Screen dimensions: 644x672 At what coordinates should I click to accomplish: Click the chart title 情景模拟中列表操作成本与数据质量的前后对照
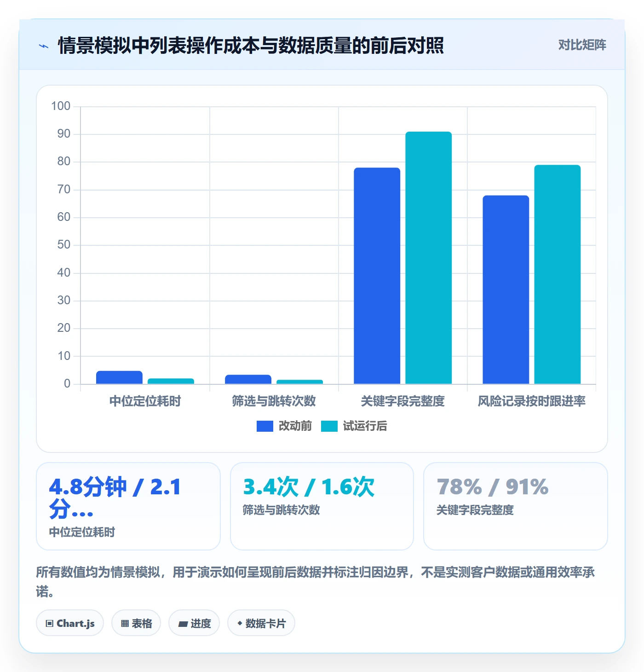coord(251,46)
